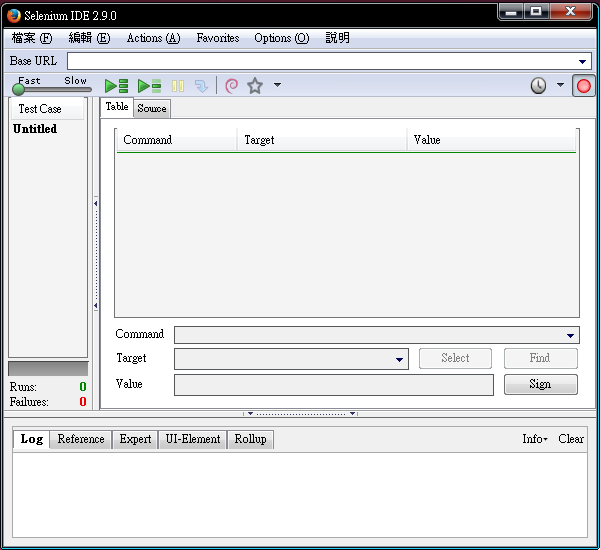Open the Target dropdown arrow
600x550 pixels.
coord(399,359)
